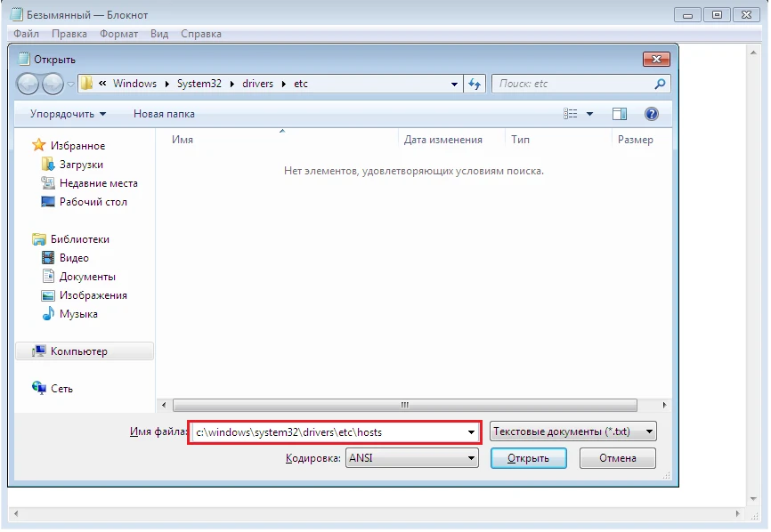Open the Формат menu in Notepad

coord(119,34)
